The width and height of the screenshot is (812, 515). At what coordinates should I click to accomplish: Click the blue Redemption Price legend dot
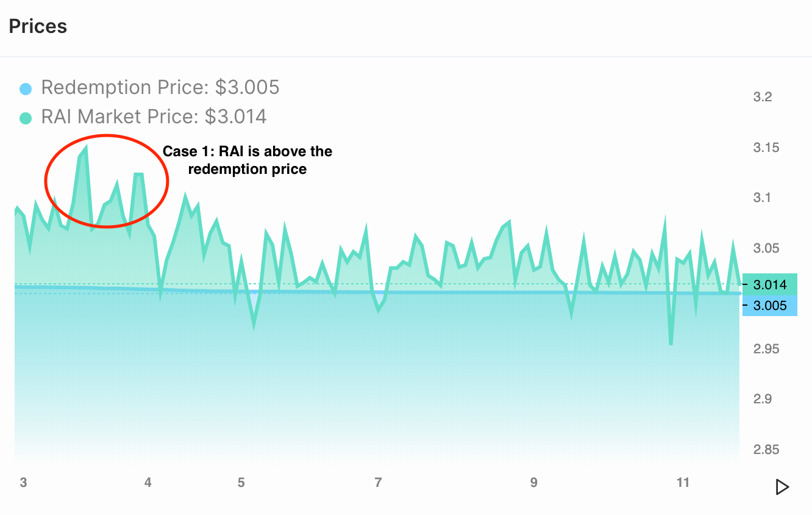(x=25, y=89)
